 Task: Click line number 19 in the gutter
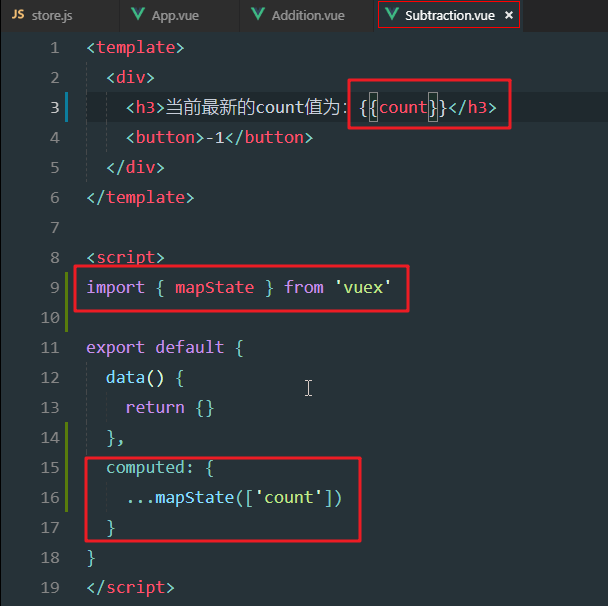click(50, 588)
